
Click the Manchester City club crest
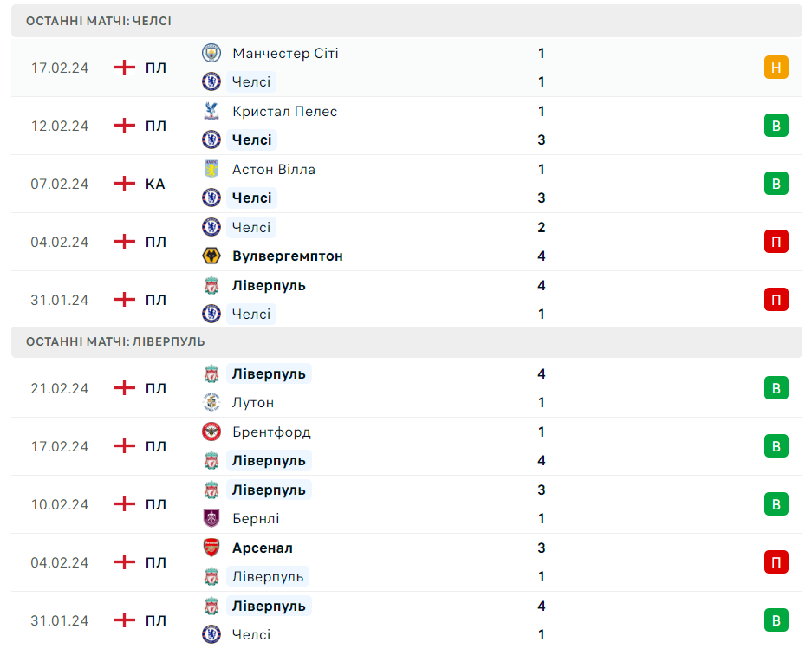click(211, 54)
